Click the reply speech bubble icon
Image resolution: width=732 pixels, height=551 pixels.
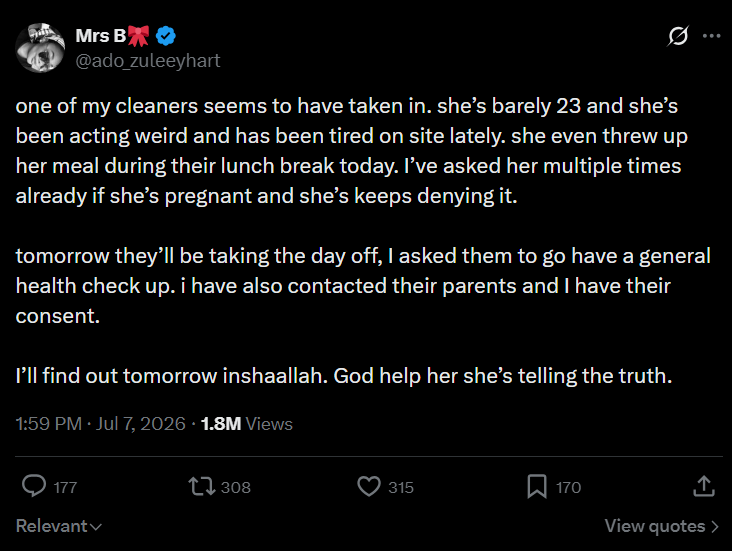[34, 486]
